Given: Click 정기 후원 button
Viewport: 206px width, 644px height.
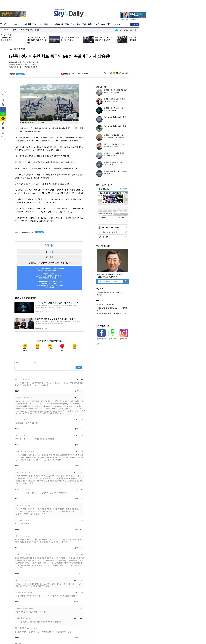Looking at the screenshot, I should click(49, 251).
